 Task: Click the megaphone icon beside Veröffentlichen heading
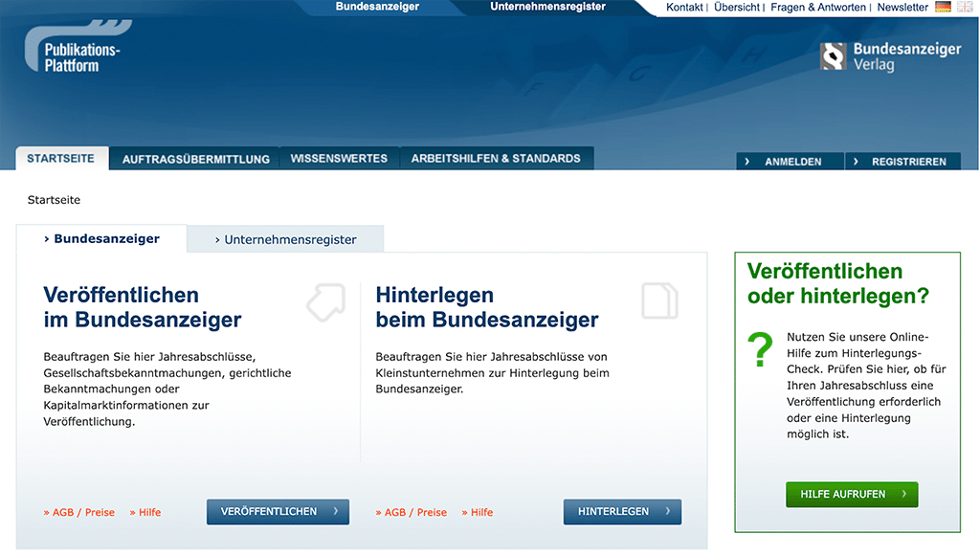point(325,302)
